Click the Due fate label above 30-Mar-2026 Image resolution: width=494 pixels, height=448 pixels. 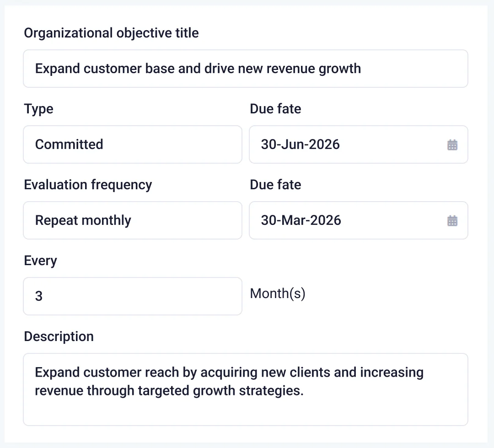click(275, 185)
